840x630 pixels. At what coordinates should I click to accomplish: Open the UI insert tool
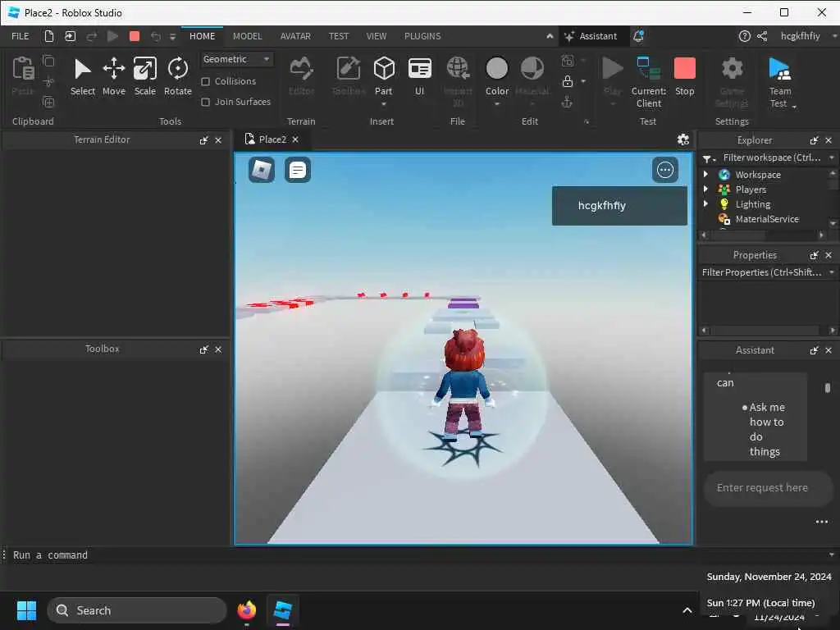pyautogui.click(x=419, y=76)
